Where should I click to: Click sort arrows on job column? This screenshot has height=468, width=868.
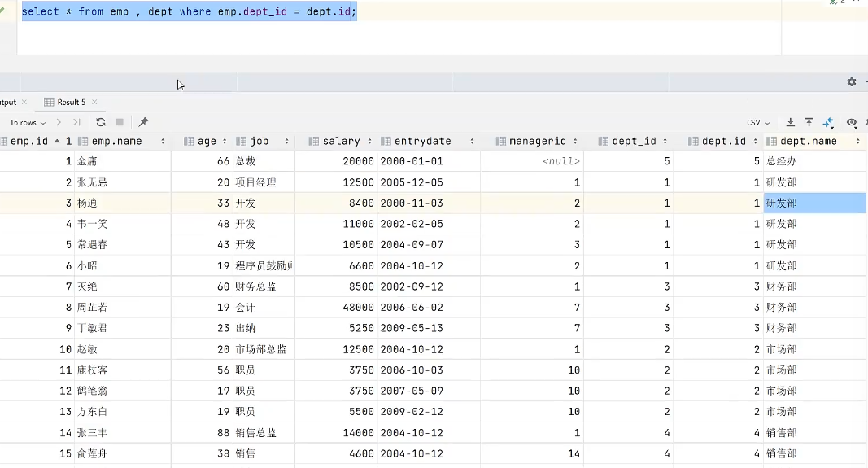pyautogui.click(x=286, y=142)
